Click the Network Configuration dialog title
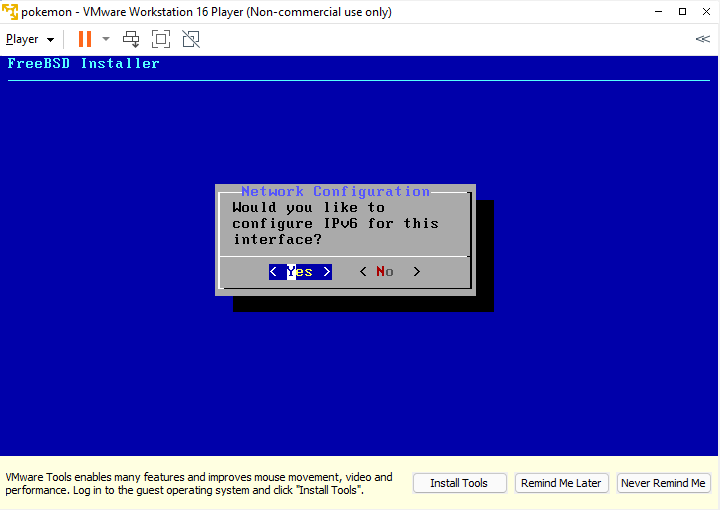The height and width of the screenshot is (510, 720). pos(336,191)
